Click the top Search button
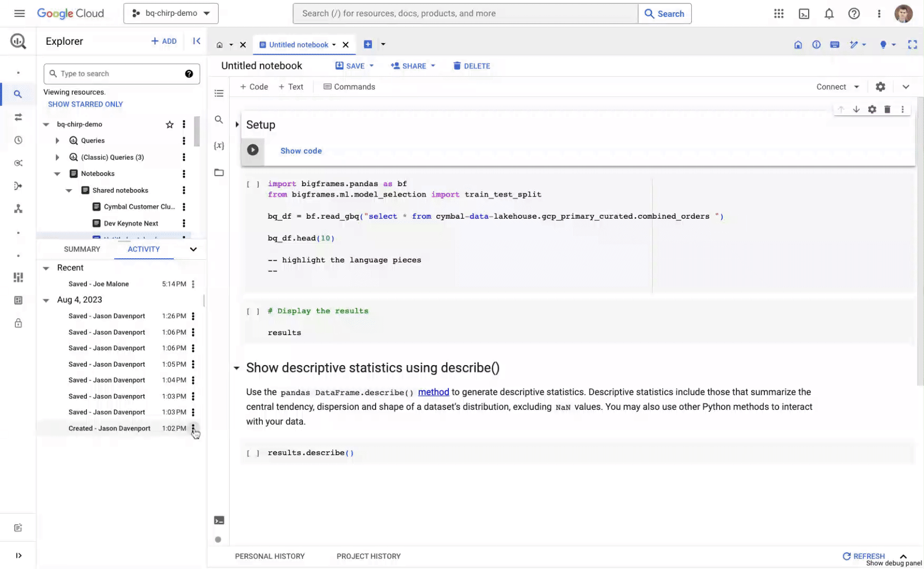The width and height of the screenshot is (924, 569). point(665,14)
